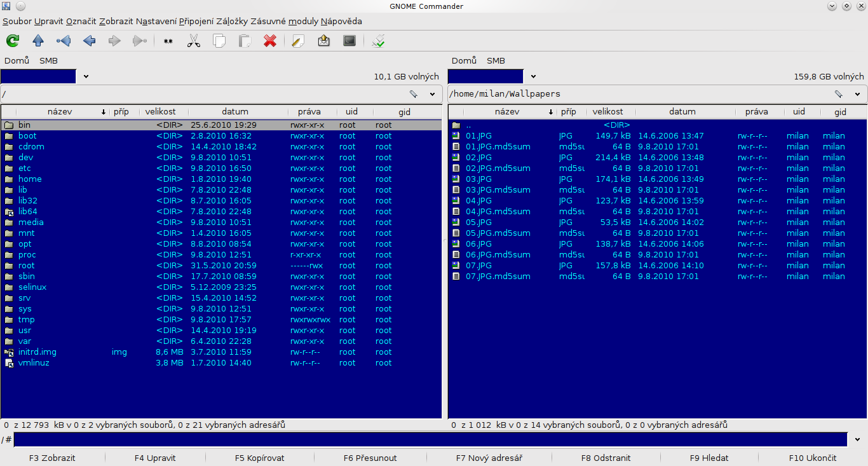Select the usr directory row
Screen dimensions: 868x466
pyautogui.click(x=221, y=331)
